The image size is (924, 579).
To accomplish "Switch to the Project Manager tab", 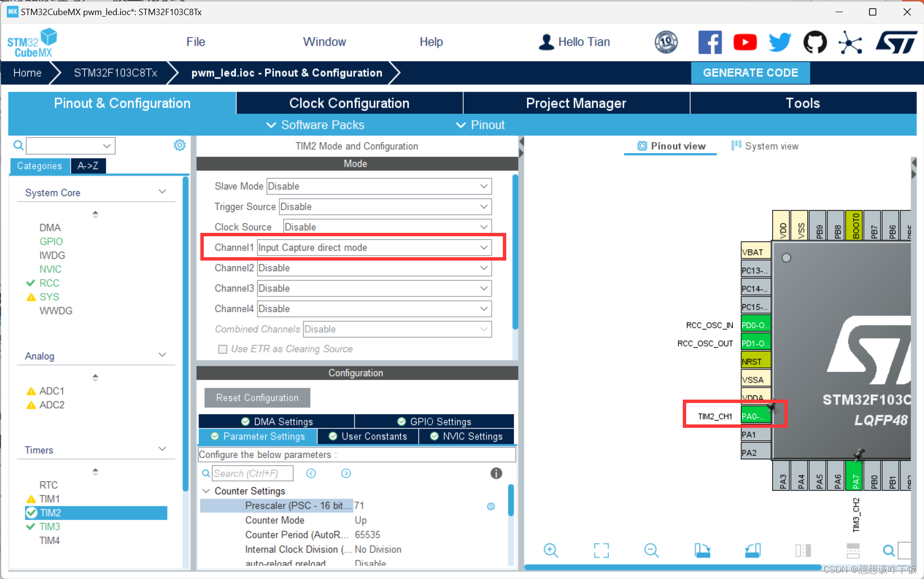I will [576, 103].
